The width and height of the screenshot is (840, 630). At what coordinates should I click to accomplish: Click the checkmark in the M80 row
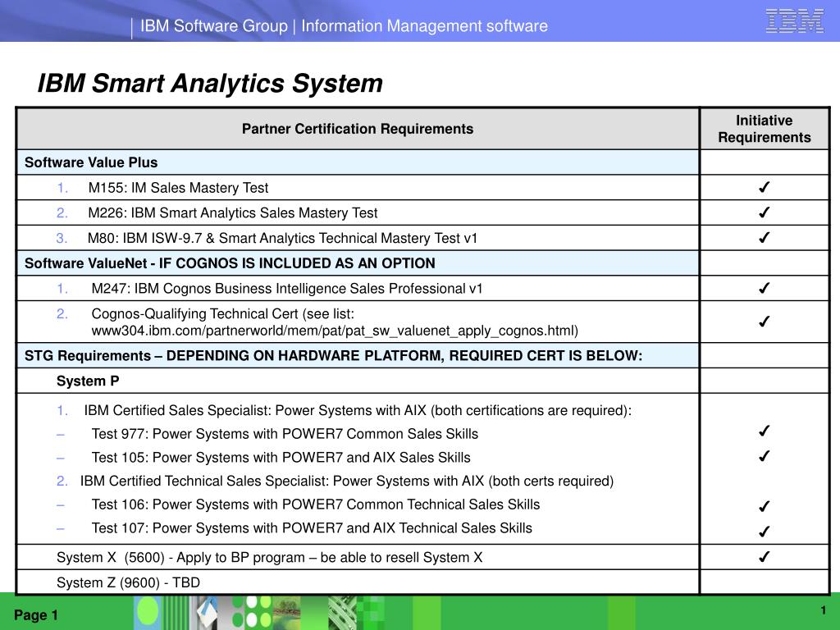tap(764, 237)
